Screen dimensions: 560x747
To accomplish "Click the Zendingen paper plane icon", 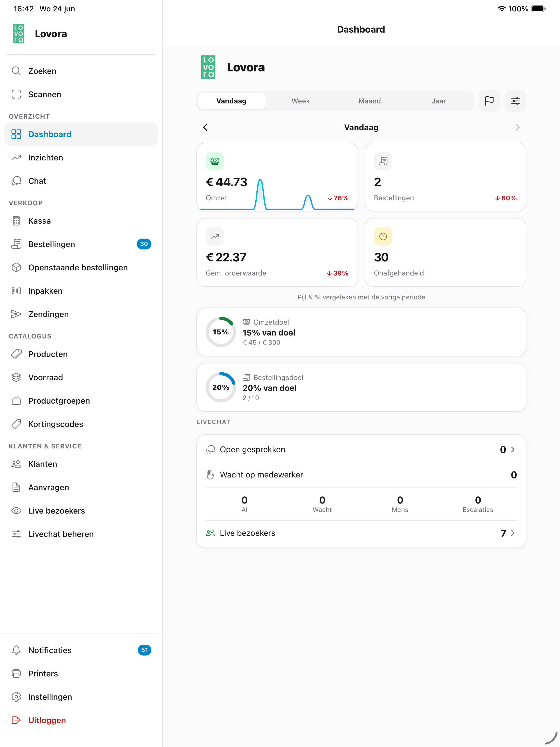I will tap(16, 314).
